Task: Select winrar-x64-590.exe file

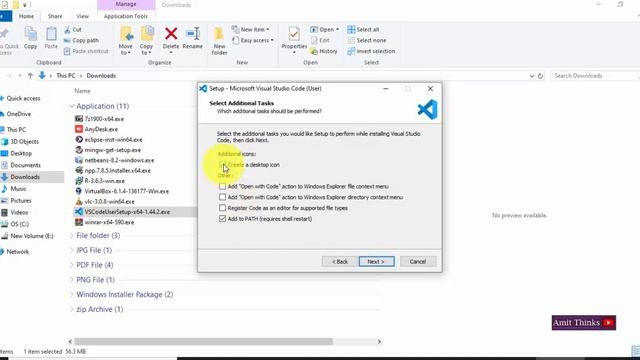Action: coord(104,222)
